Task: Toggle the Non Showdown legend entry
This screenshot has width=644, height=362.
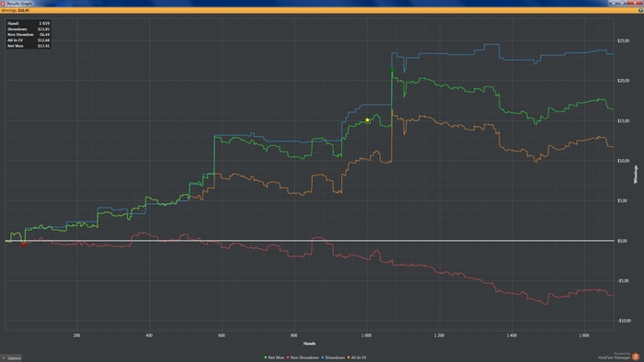Action: pyautogui.click(x=303, y=357)
